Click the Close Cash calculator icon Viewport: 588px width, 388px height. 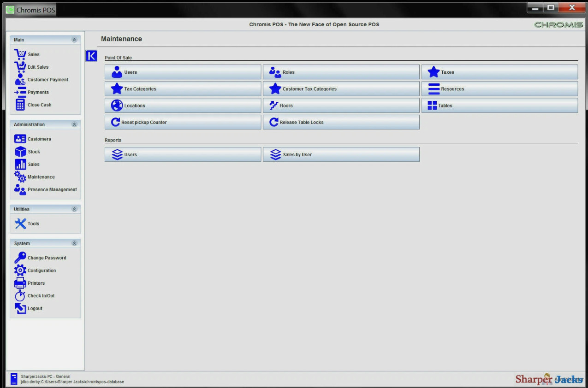20,105
